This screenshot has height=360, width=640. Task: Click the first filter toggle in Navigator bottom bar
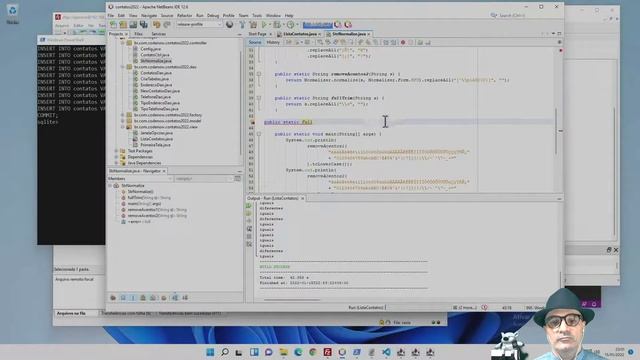(x=113, y=298)
